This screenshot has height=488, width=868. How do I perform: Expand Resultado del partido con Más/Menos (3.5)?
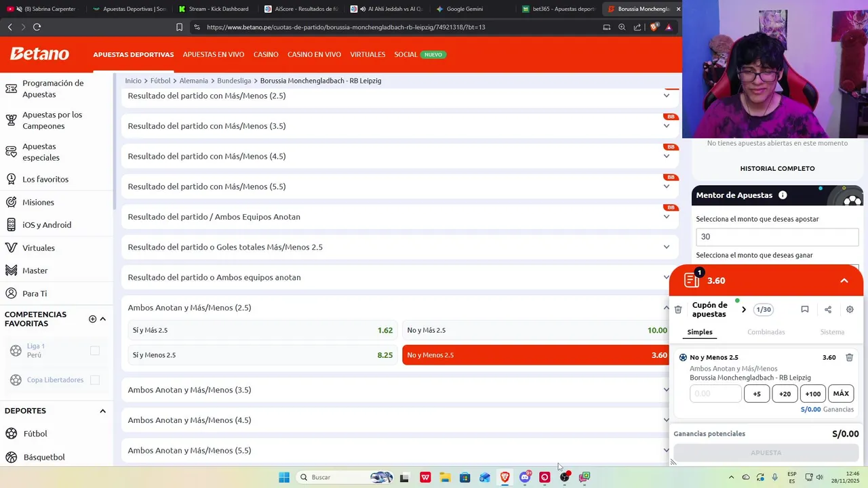coord(399,126)
